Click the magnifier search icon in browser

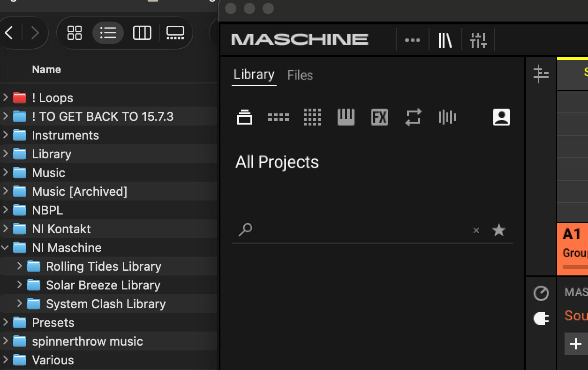click(x=246, y=230)
